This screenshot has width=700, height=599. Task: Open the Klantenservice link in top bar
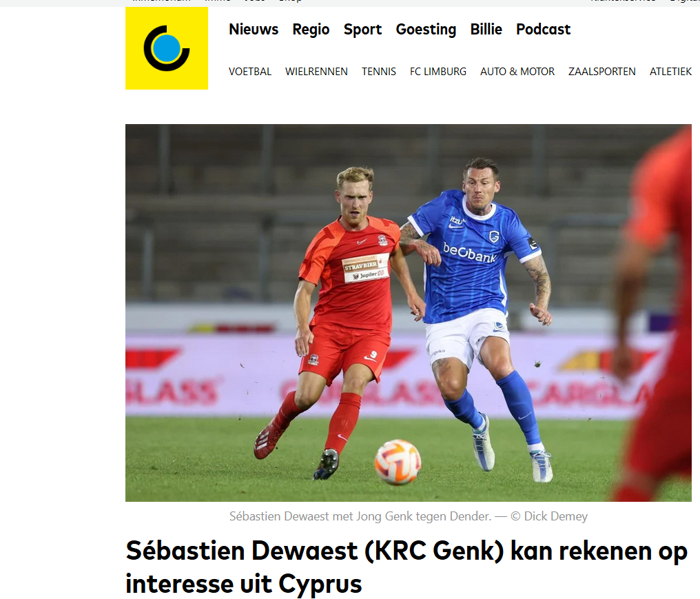click(623, 1)
